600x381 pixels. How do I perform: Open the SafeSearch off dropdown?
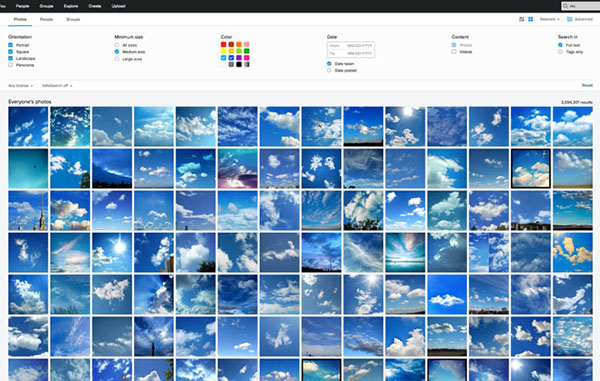[x=57, y=86]
